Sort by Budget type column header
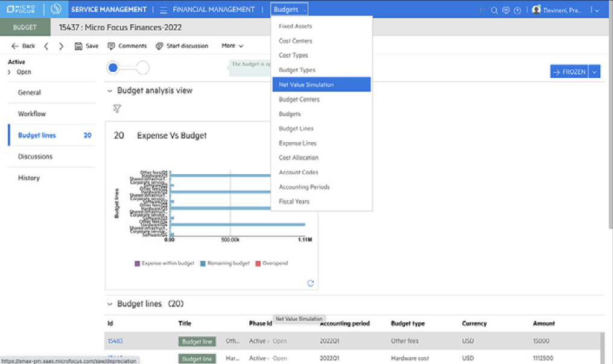Screen dimensions: 613x364 (x=408, y=324)
